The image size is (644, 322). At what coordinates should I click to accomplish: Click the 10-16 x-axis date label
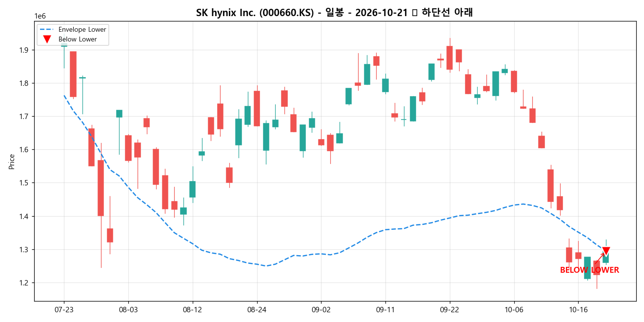point(578,310)
